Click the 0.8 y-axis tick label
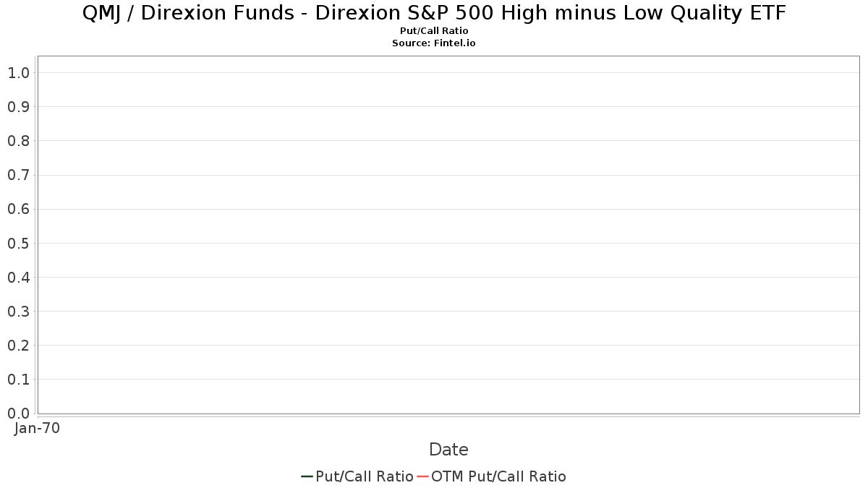Screen dimensions: 868x488 [x=18, y=141]
